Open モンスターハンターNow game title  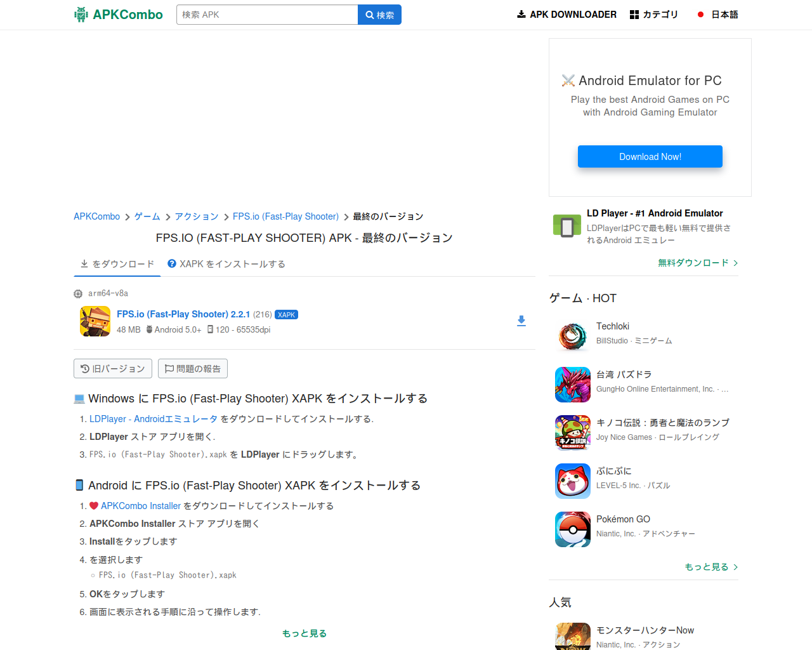(x=645, y=630)
